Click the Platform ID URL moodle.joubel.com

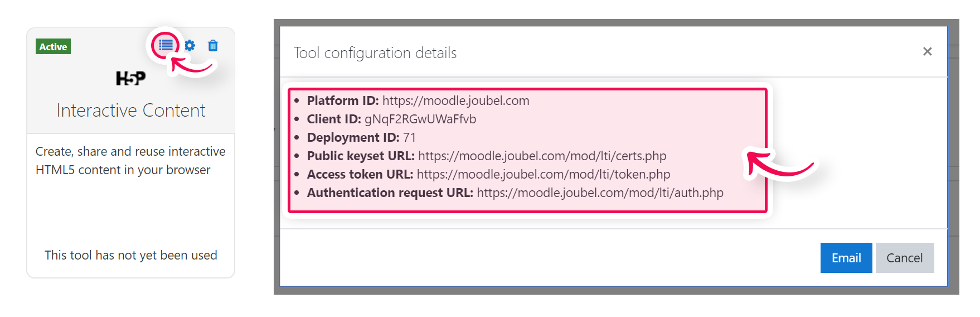pyautogui.click(x=455, y=100)
